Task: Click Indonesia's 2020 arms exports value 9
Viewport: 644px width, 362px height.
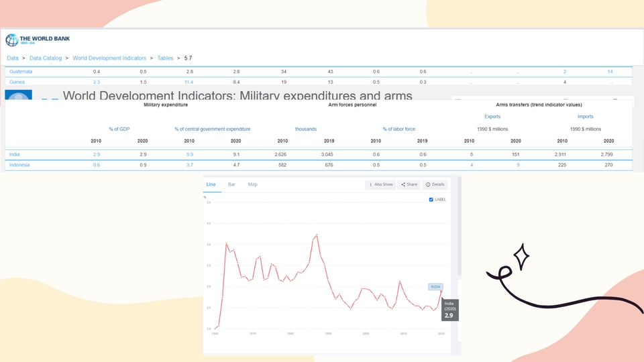Action: pos(518,165)
